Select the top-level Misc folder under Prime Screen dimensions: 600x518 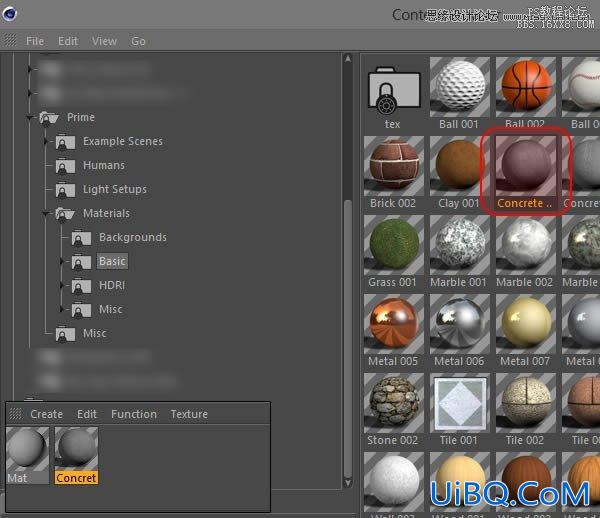tap(95, 333)
